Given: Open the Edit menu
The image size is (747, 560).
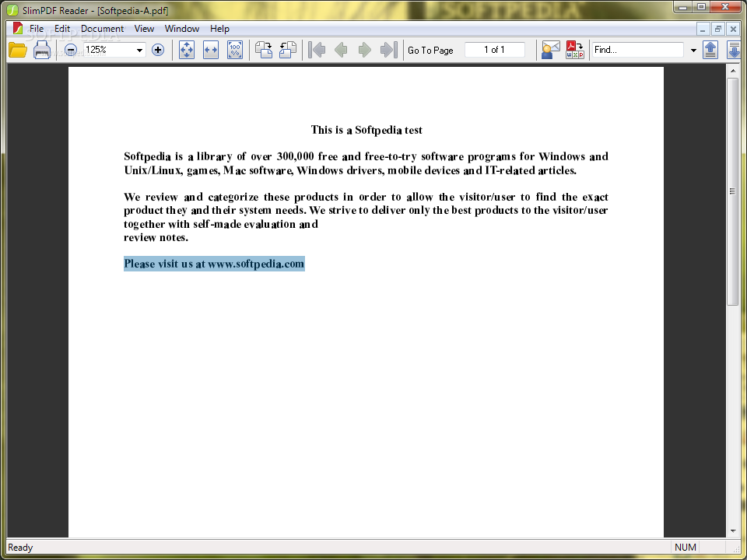Looking at the screenshot, I should click(62, 29).
